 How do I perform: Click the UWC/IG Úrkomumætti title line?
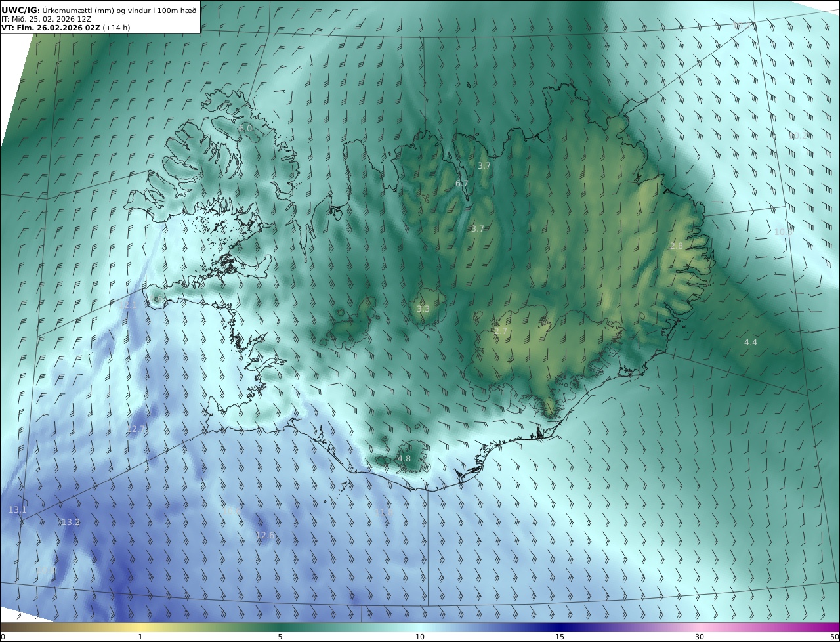99,10
